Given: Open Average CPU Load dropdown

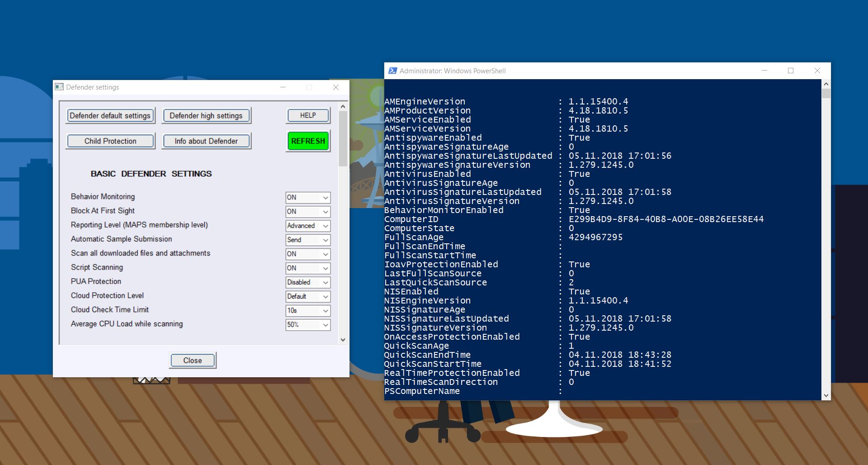Looking at the screenshot, I should tap(308, 325).
